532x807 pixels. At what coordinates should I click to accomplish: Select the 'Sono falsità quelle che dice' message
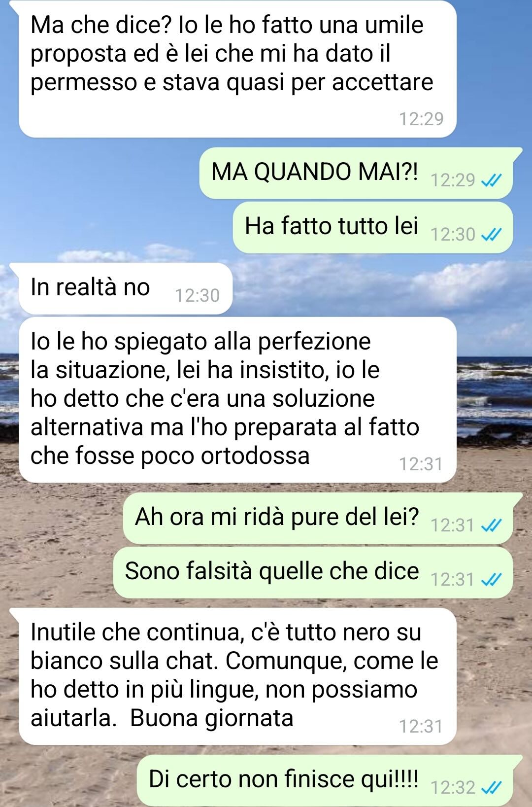pyautogui.click(x=313, y=572)
